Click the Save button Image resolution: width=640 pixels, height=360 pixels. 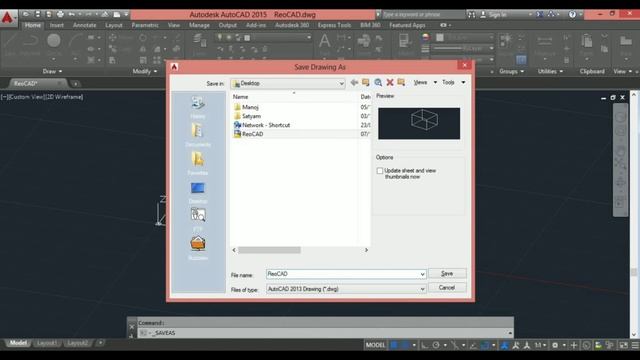(447, 273)
